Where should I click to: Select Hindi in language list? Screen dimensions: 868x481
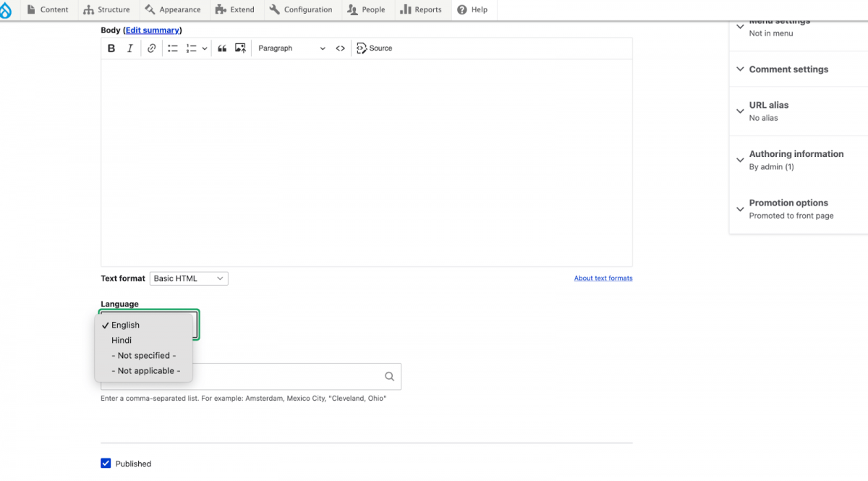click(145, 341)
